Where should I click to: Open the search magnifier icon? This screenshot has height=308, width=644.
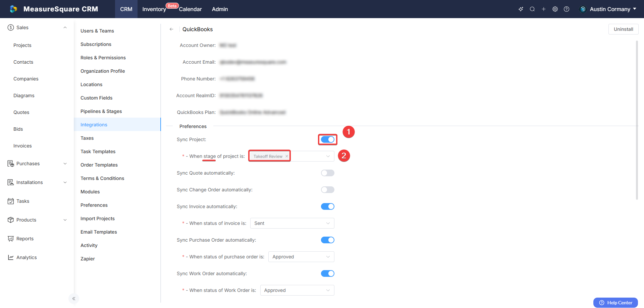(x=532, y=9)
